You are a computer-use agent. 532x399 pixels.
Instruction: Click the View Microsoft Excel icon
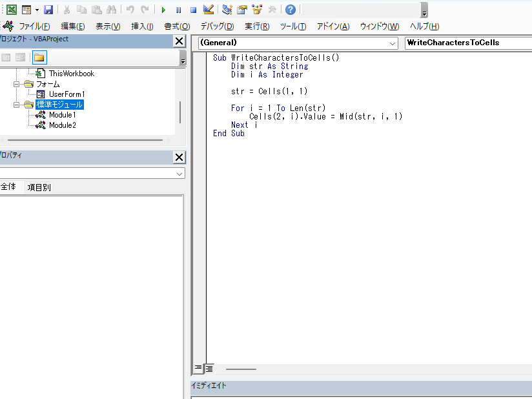[11, 10]
